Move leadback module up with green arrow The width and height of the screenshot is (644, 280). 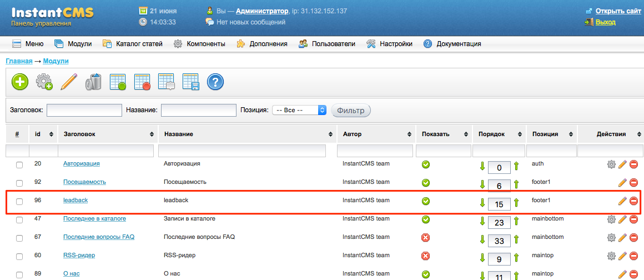pyautogui.click(x=516, y=203)
